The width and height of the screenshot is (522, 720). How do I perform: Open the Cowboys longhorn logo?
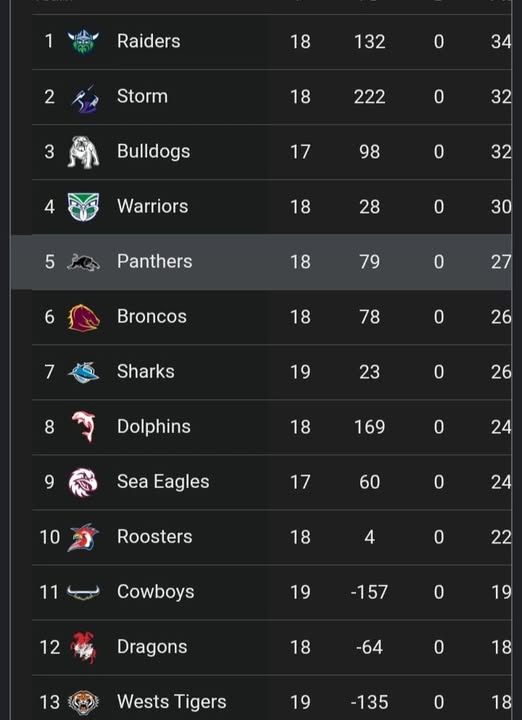click(83, 592)
